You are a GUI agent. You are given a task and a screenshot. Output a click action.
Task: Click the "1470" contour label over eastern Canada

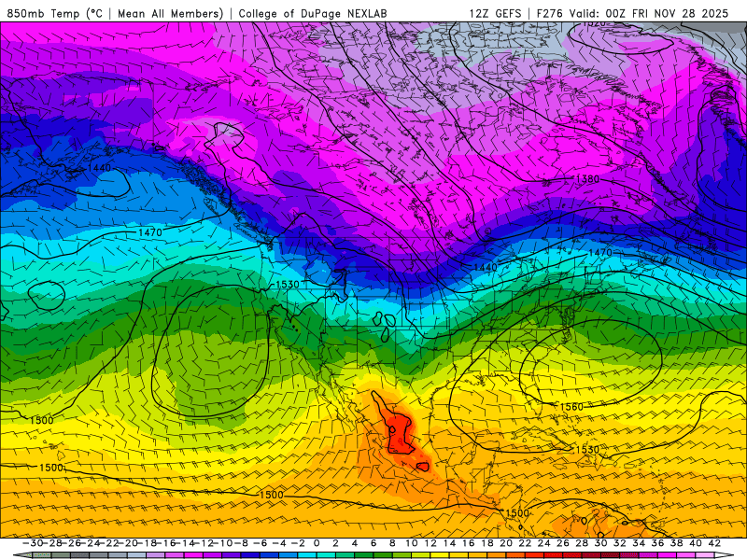pos(599,252)
